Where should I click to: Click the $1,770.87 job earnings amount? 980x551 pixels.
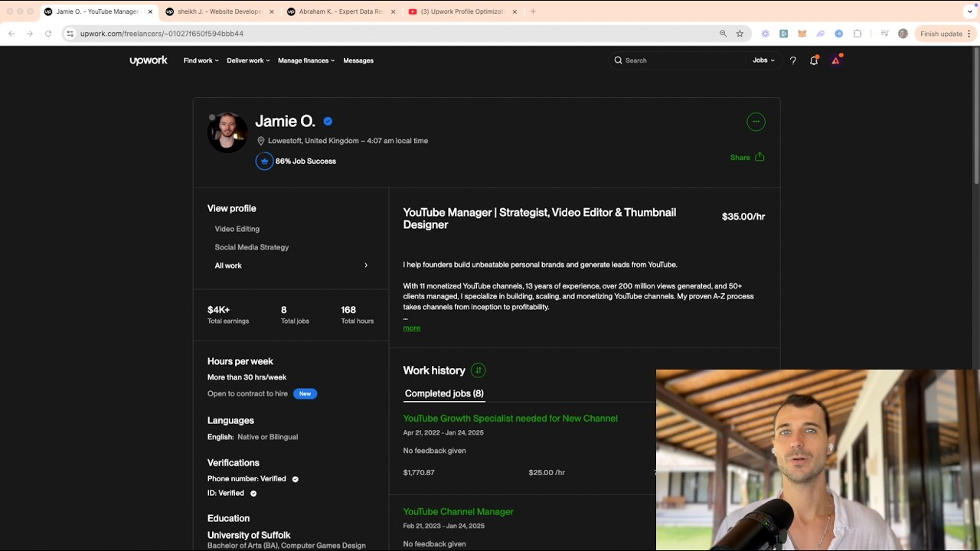click(x=419, y=473)
